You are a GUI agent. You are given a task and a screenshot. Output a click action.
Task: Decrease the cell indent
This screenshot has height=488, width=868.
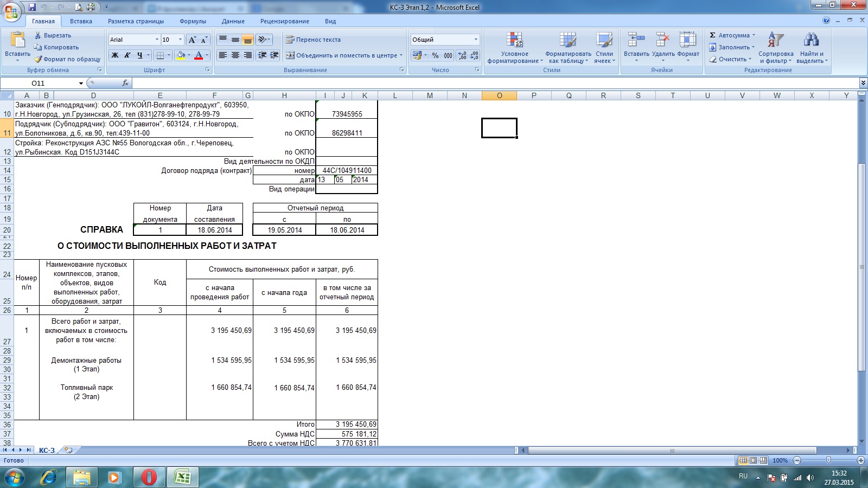point(262,55)
